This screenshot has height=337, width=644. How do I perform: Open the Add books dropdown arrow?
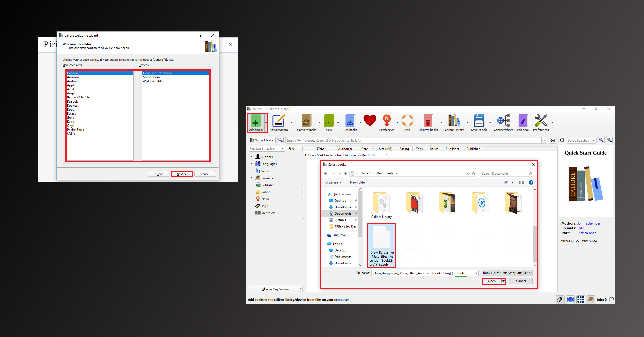click(x=266, y=122)
